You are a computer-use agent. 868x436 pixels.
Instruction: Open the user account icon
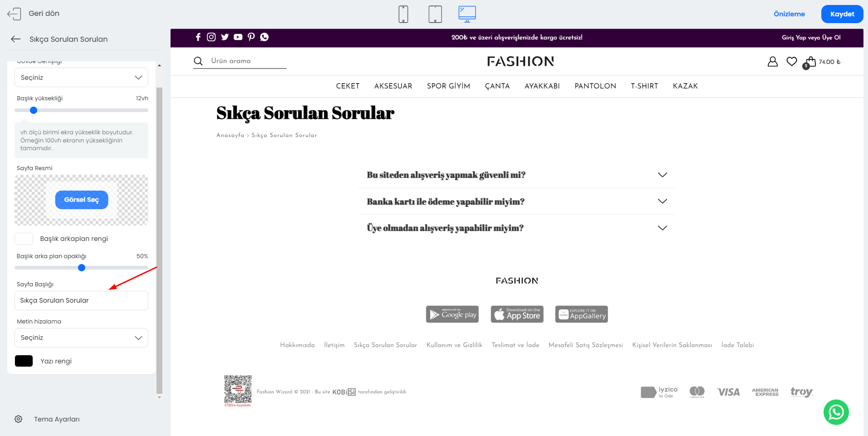772,62
